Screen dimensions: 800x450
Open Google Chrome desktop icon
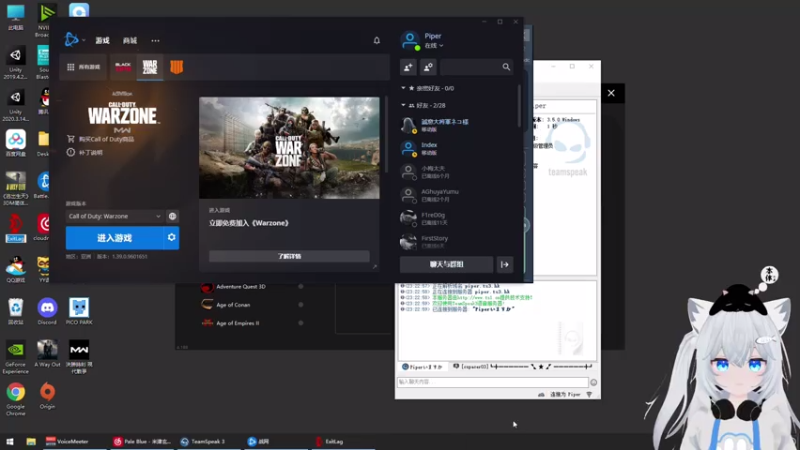point(15,399)
